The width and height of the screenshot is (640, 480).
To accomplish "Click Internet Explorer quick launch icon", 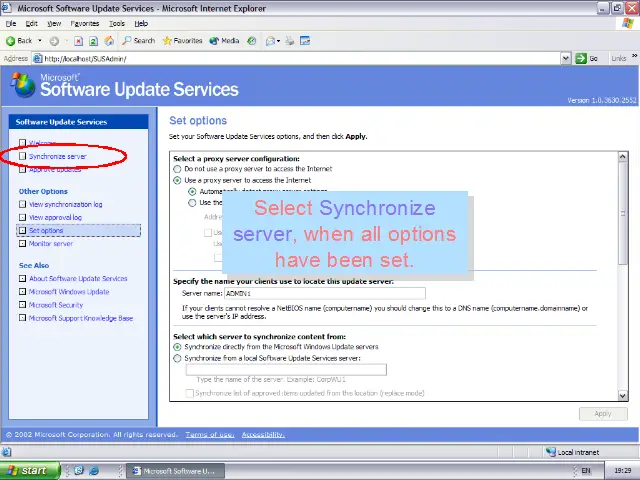I will pyautogui.click(x=94, y=471).
